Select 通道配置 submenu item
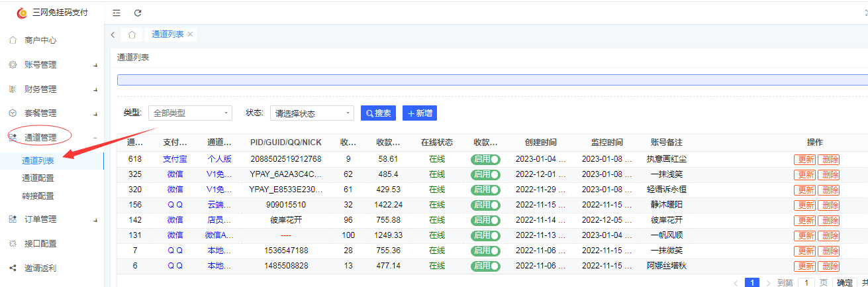This screenshot has width=868, height=287. [x=38, y=178]
